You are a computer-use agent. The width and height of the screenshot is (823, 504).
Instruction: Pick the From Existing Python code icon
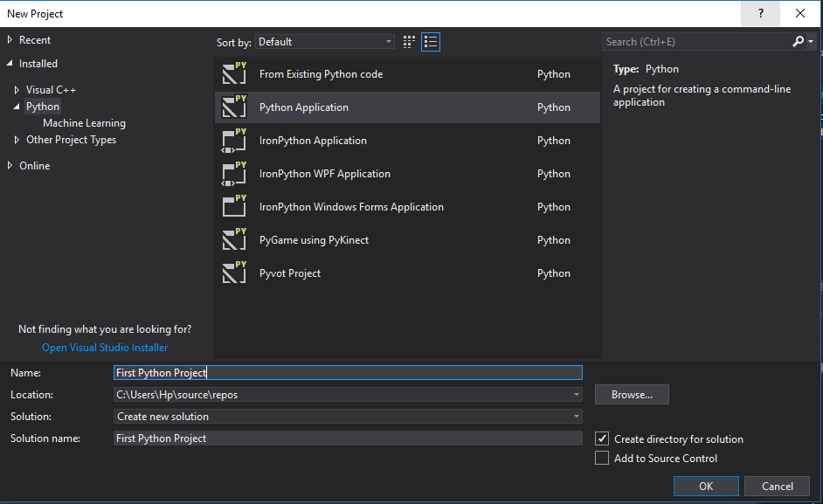pyautogui.click(x=232, y=73)
